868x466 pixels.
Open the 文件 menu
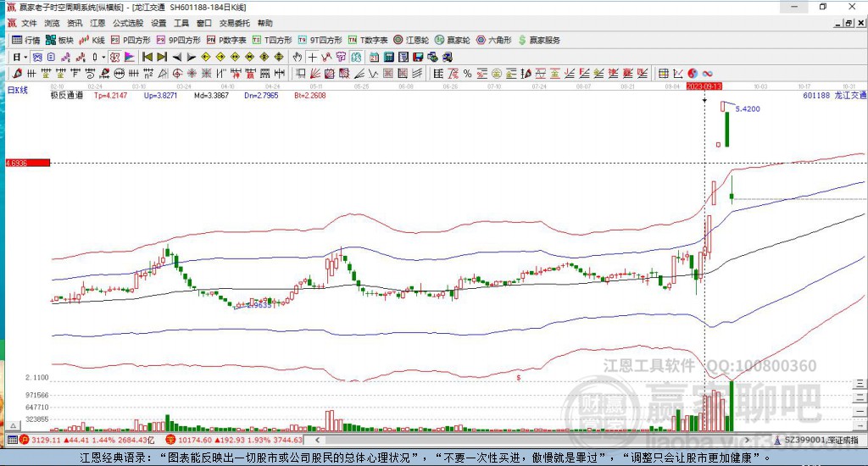pyautogui.click(x=29, y=23)
